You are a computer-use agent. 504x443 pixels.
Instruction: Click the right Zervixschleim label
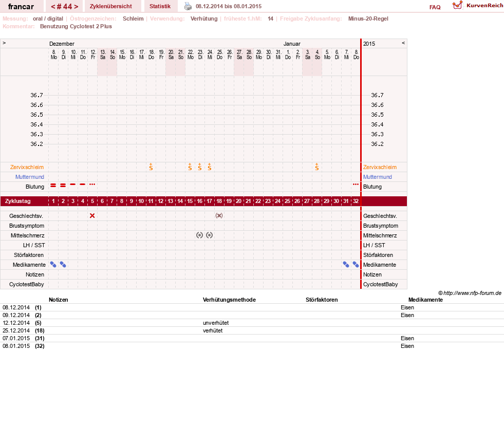(x=380, y=167)
